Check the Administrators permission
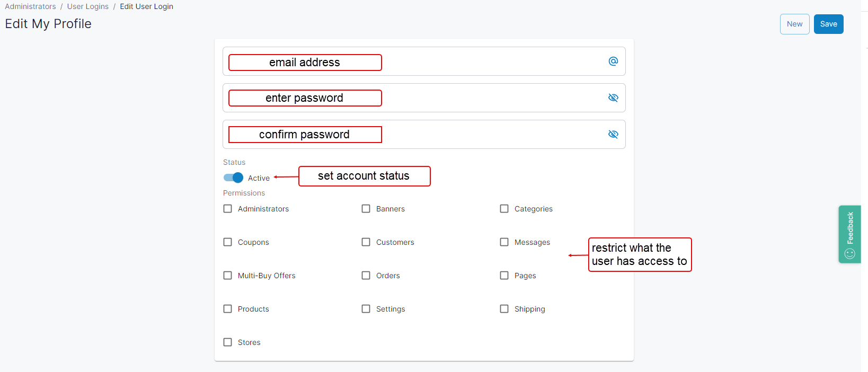868x372 pixels. point(228,209)
